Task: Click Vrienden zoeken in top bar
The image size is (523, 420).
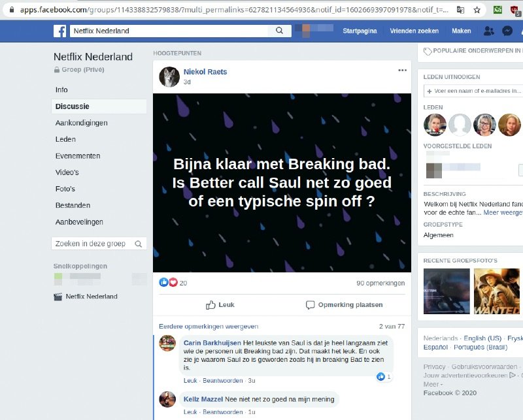Action: (x=414, y=31)
